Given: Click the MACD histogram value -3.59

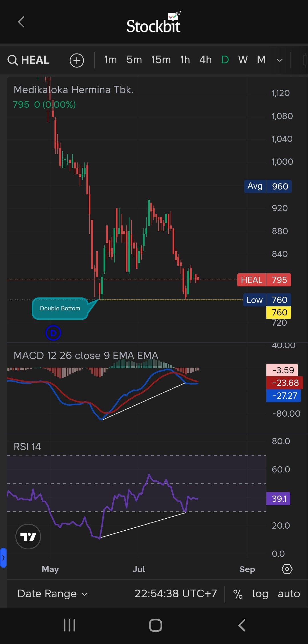Looking at the screenshot, I should (282, 370).
